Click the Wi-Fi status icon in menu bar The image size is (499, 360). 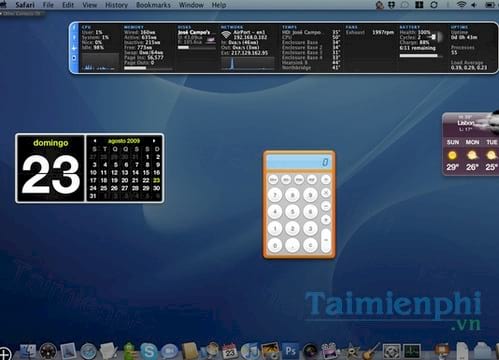point(461,5)
